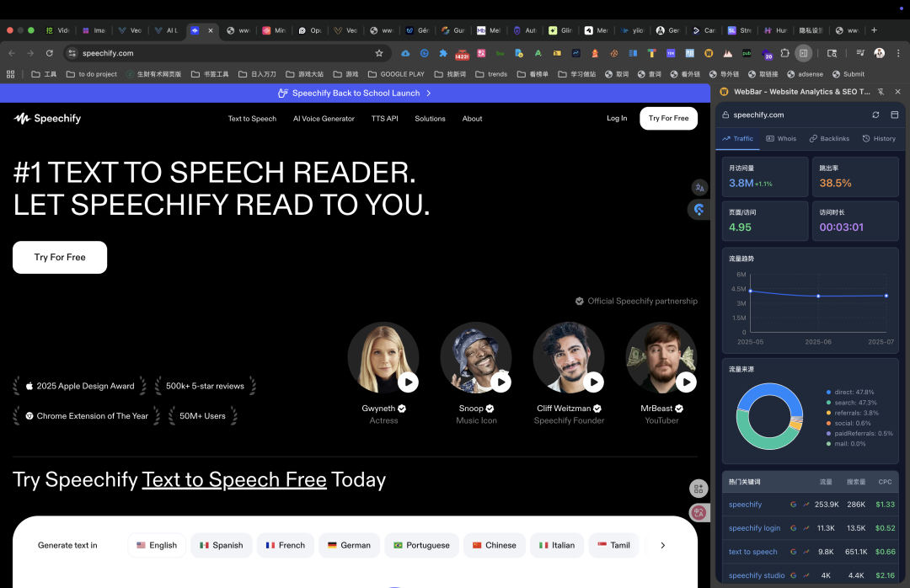
Task: Open Google search for speechify login keyword
Action: [x=794, y=528]
